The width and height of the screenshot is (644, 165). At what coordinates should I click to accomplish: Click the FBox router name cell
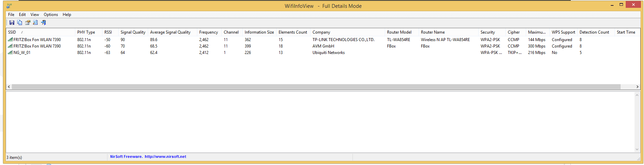pos(425,46)
